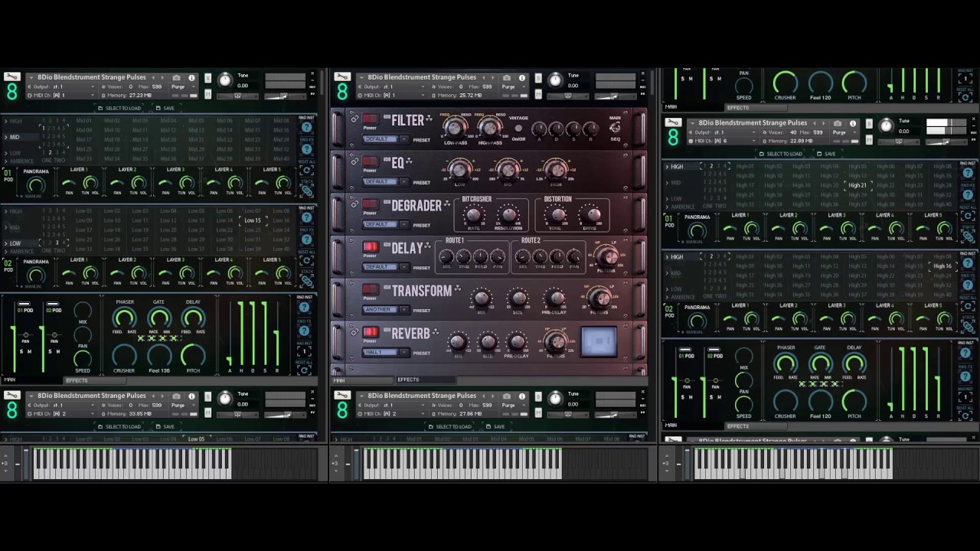Open EQ preset DEFAULT dropdown
The height and width of the screenshot is (551, 980).
pos(386,182)
